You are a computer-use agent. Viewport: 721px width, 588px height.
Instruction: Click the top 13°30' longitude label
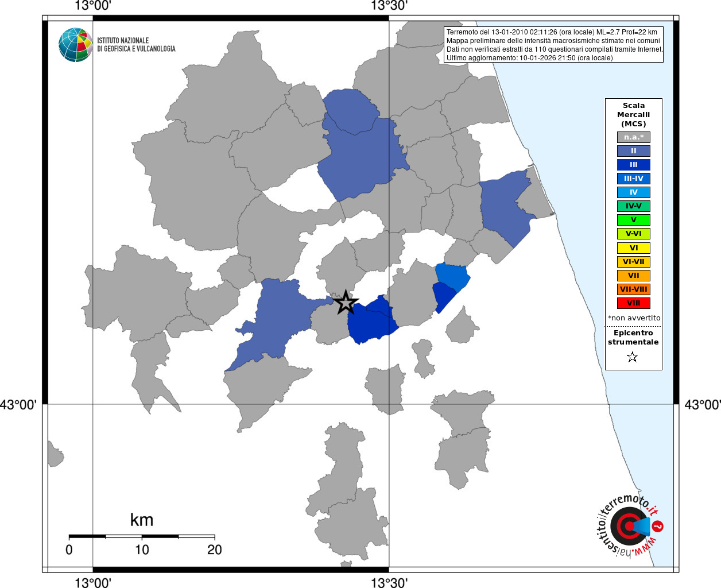[x=389, y=6]
